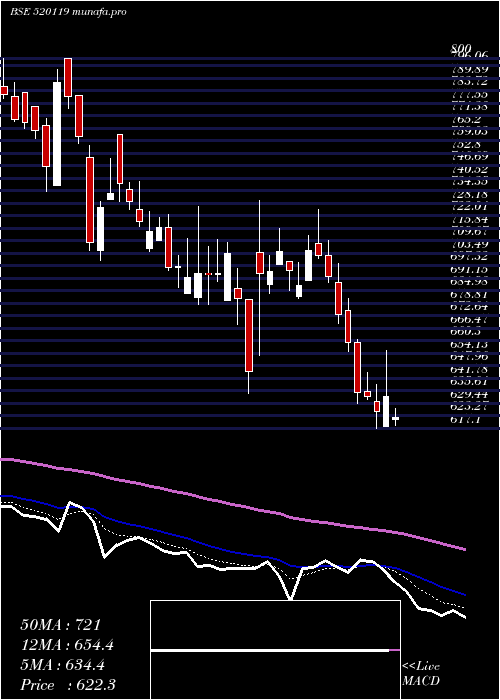Click the 789.89 price axis label
Viewport: 500px width, 700px height.
click(470, 70)
